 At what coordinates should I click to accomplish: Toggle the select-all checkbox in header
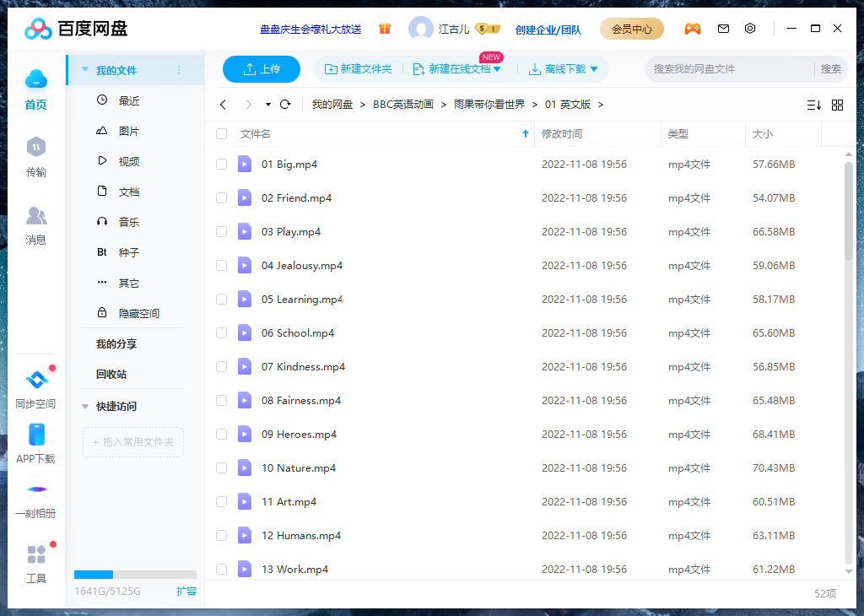point(222,134)
